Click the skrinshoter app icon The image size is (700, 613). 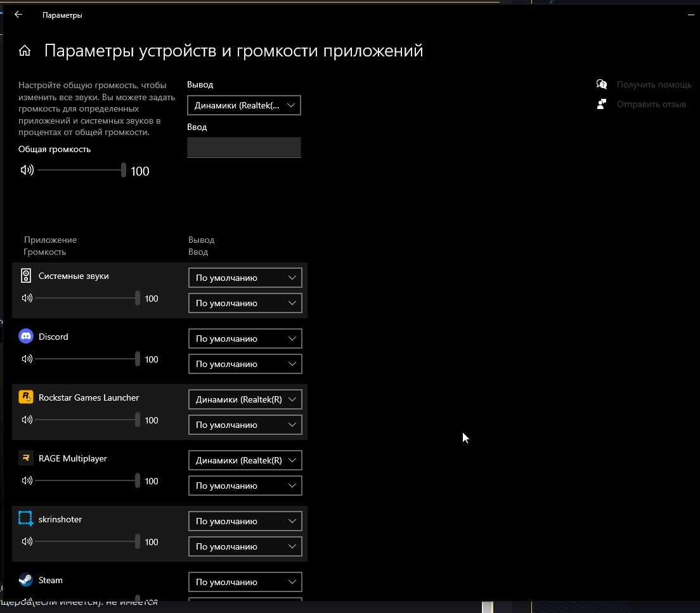(25, 519)
